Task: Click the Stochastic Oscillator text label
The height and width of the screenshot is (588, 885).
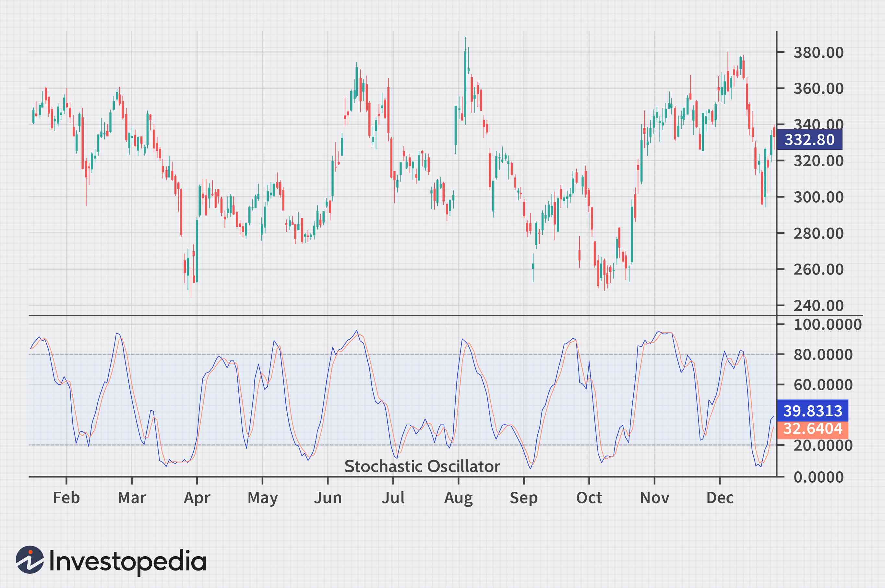Action: 422,466
